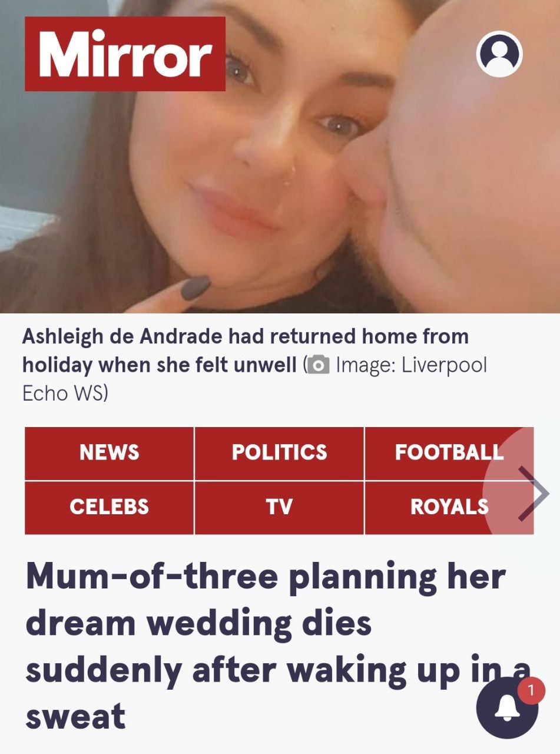Open the notification bell
The image size is (560, 754).
[x=507, y=707]
